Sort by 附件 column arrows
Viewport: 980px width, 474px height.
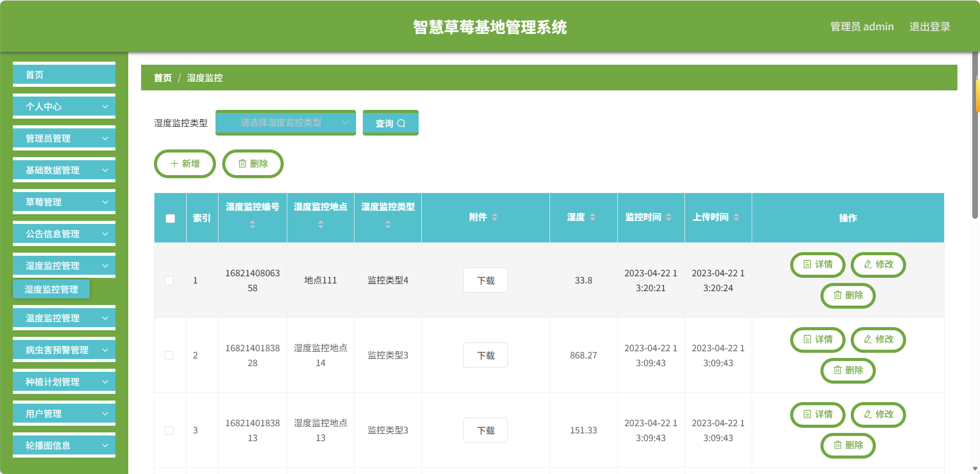click(495, 217)
